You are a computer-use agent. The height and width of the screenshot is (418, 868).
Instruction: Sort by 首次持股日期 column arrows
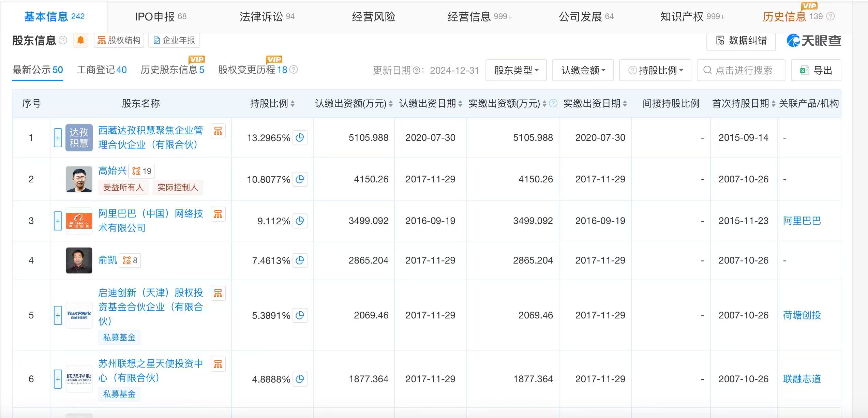coord(773,104)
